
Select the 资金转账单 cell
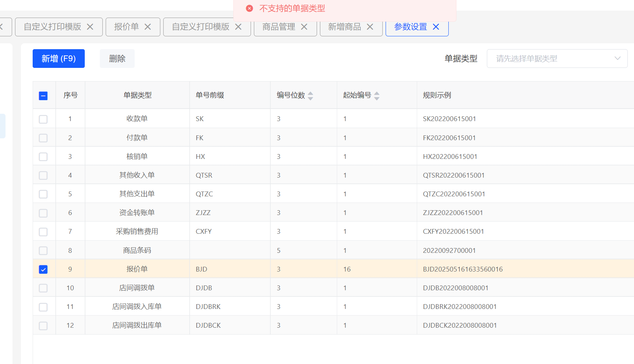pos(137,212)
